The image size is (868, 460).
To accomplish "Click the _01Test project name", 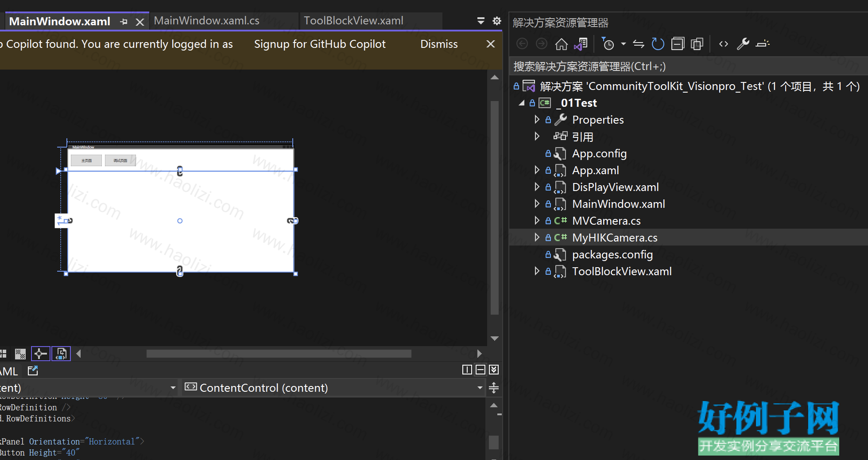I will pos(577,103).
